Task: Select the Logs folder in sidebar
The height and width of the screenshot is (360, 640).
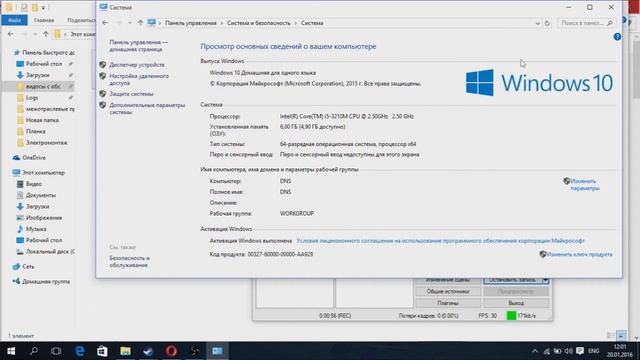Action: (32, 98)
